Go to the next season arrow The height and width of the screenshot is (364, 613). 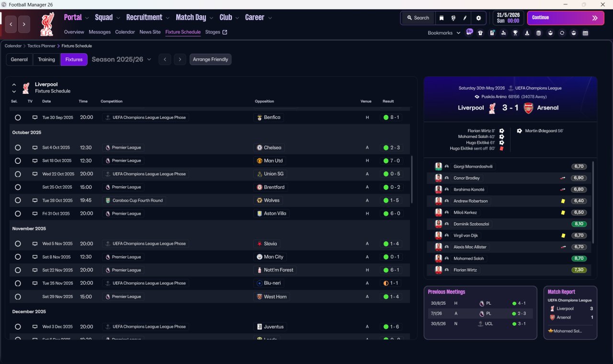180,59
